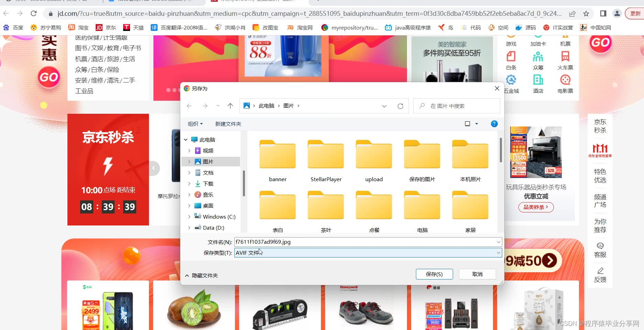Expand 视频 tree node
Image resolution: width=644 pixels, height=330 pixels.
click(x=189, y=151)
